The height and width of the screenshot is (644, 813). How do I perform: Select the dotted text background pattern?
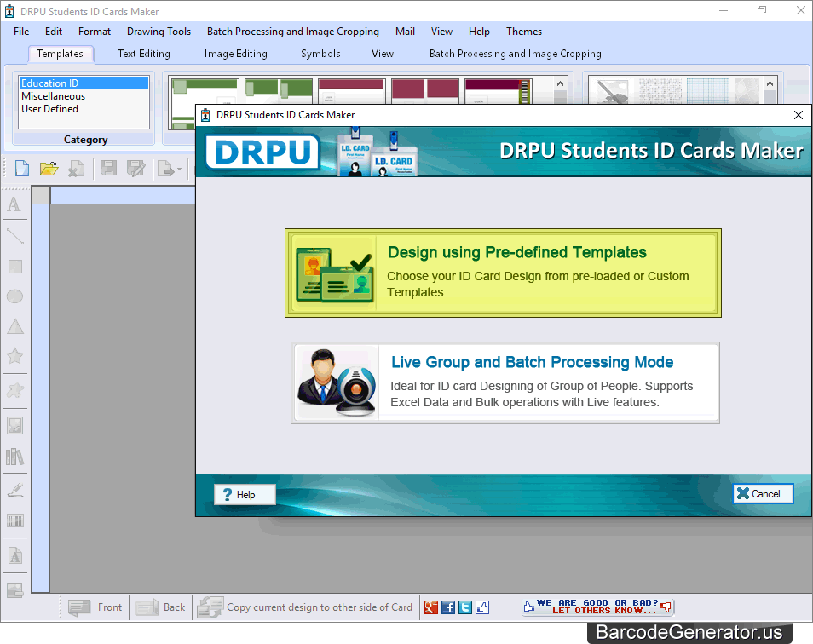tap(660, 91)
